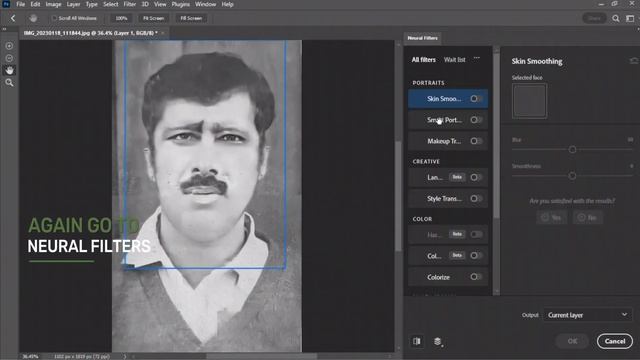Screen dimensions: 640x360
Task: Enable the Harmonization filter toggle
Action: (x=476, y=234)
